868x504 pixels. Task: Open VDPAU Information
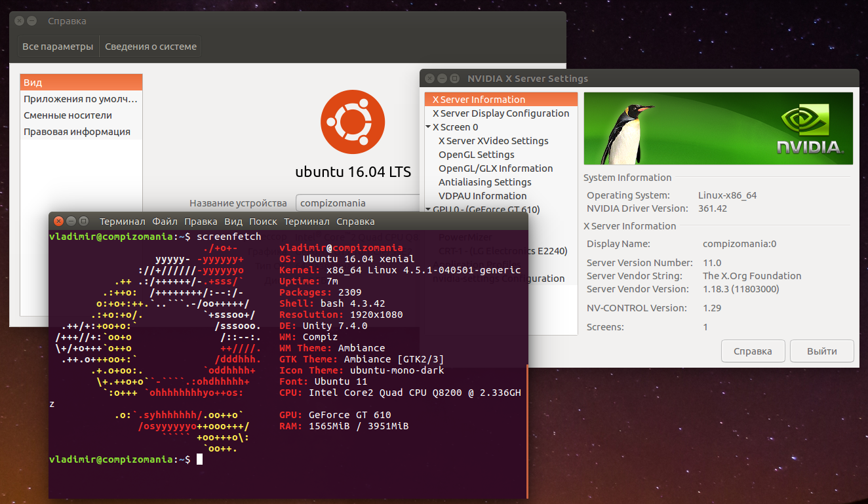[483, 196]
